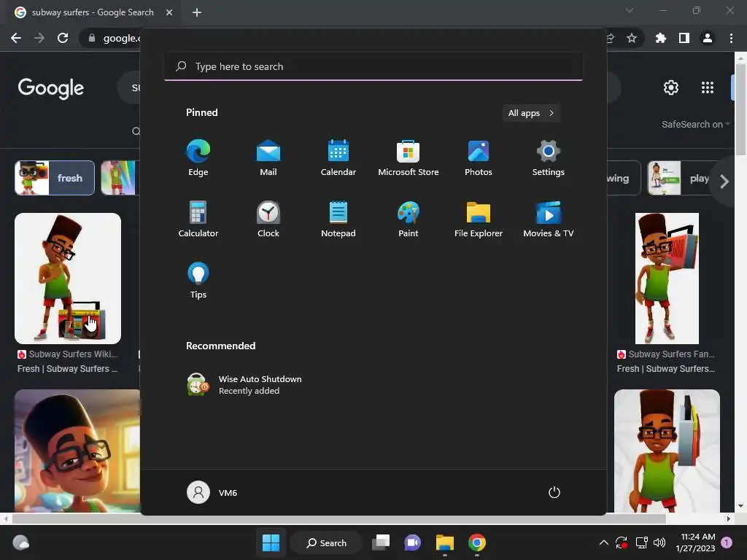
Task: Open the Chat icon on taskbar
Action: [413, 542]
